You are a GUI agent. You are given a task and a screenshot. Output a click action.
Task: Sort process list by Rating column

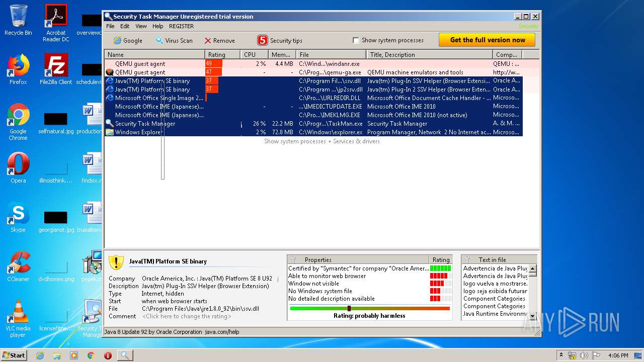click(223, 54)
